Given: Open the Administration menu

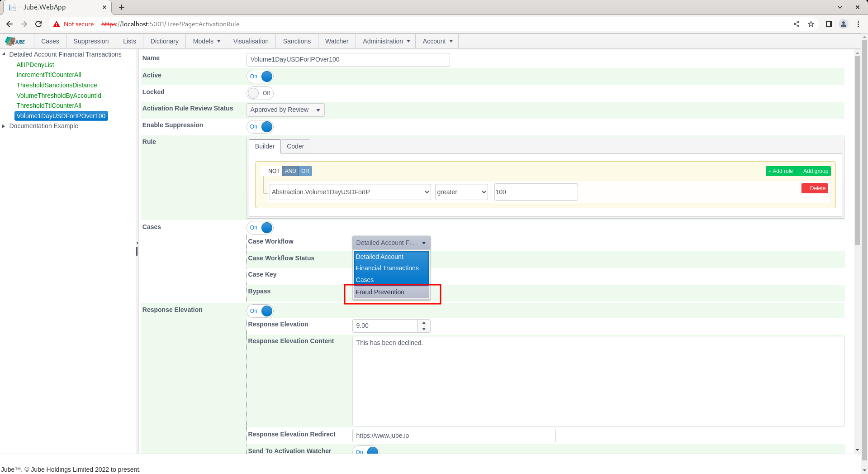Looking at the screenshot, I should point(386,41).
